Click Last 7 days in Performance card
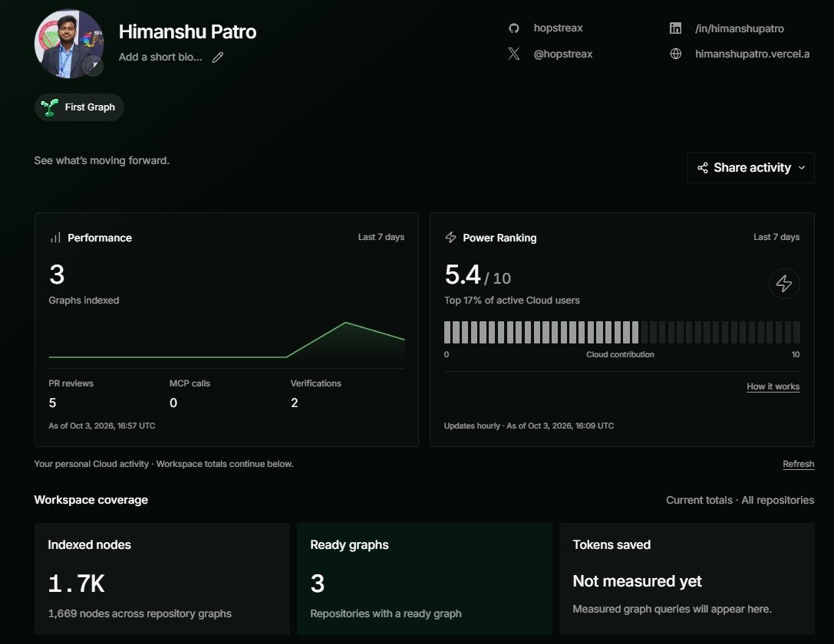Viewport: 834px width, 644px height. (381, 237)
